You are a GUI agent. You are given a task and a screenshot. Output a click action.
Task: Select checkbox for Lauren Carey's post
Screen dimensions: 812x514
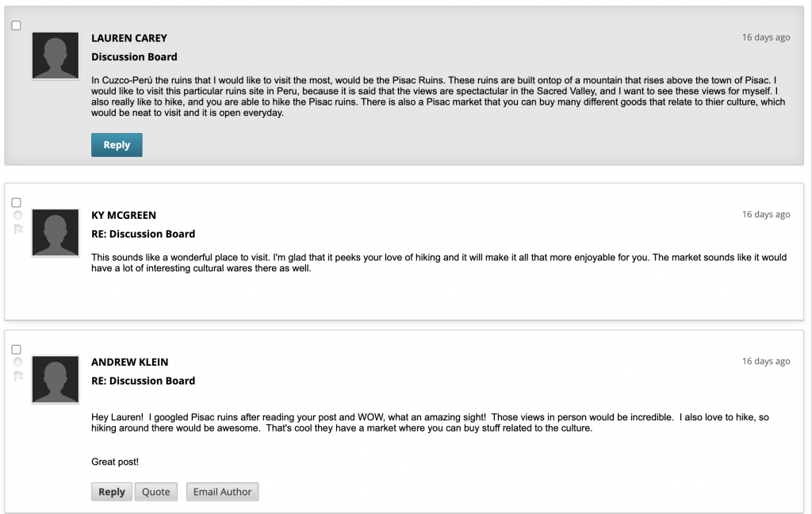16,25
